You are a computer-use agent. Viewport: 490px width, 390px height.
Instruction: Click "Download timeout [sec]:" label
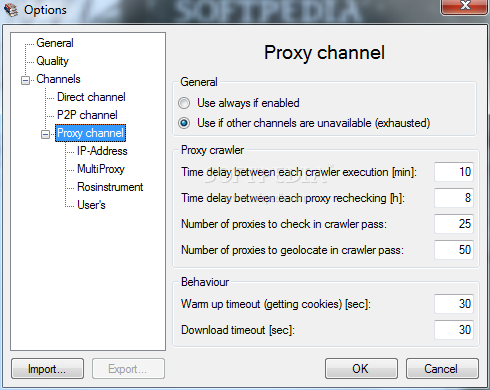click(x=238, y=330)
